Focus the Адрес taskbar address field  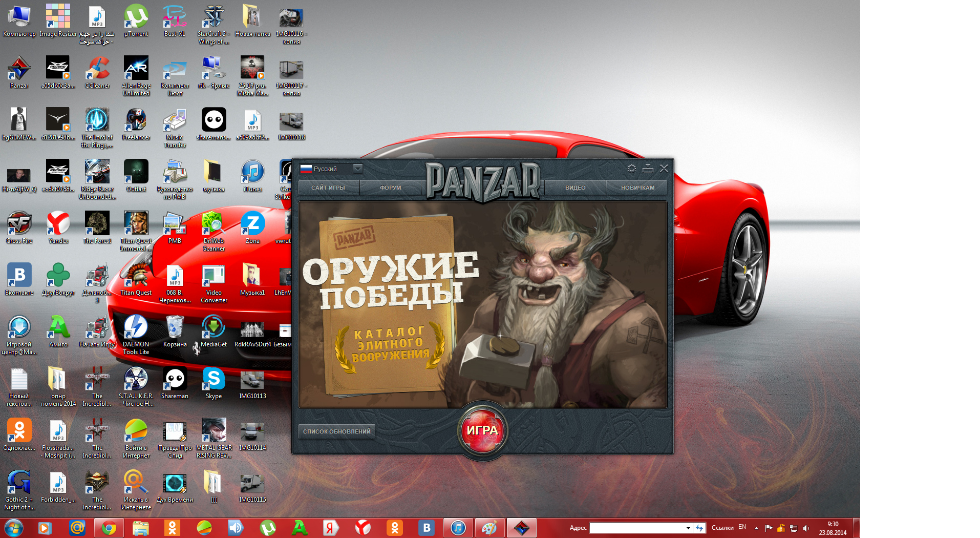pos(637,528)
